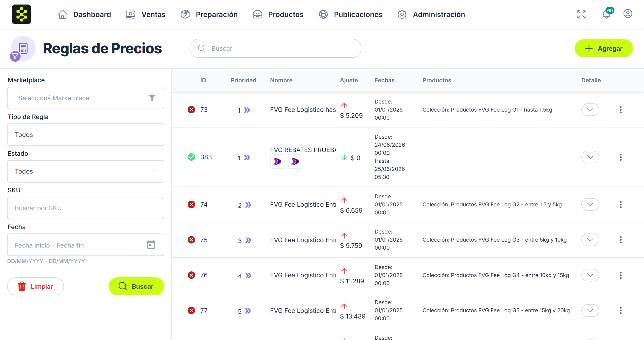644x340 pixels.
Task: Toggle red disabled status of rule 73
Action: [191, 110]
